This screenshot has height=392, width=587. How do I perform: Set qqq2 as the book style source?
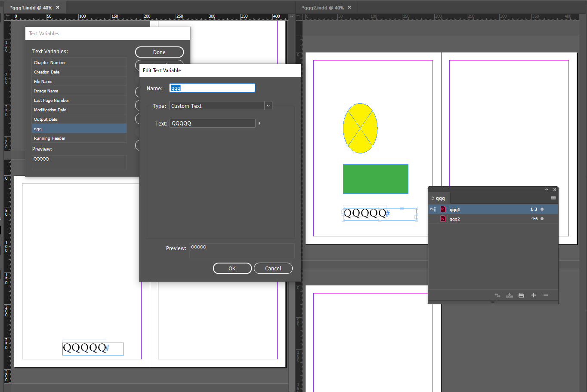(x=433, y=219)
